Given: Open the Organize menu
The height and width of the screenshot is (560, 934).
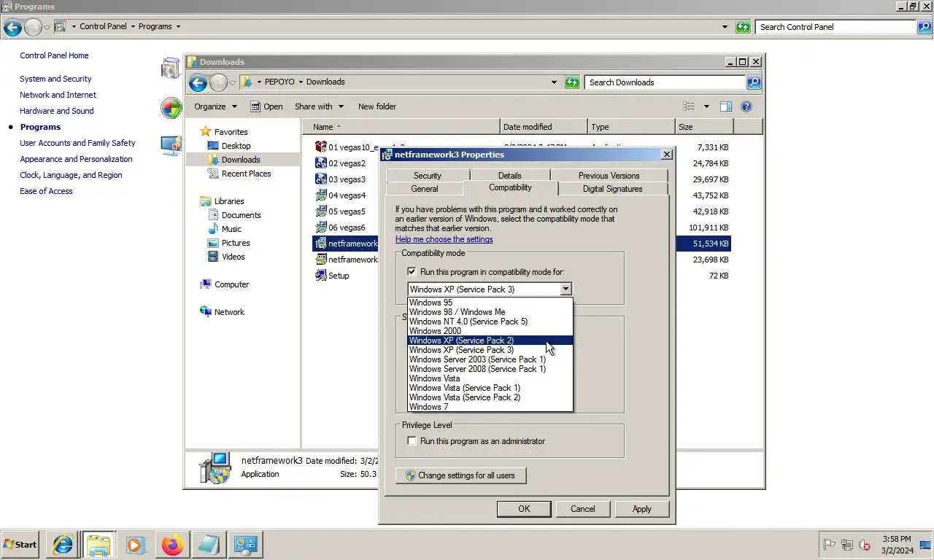Looking at the screenshot, I should (215, 106).
